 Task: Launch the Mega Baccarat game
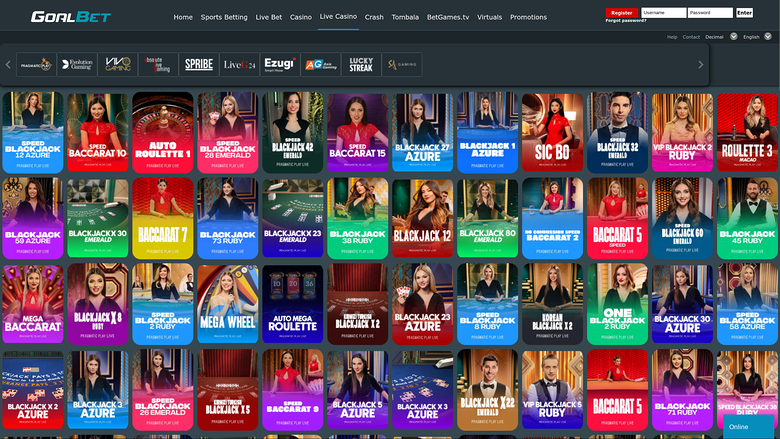(x=33, y=304)
